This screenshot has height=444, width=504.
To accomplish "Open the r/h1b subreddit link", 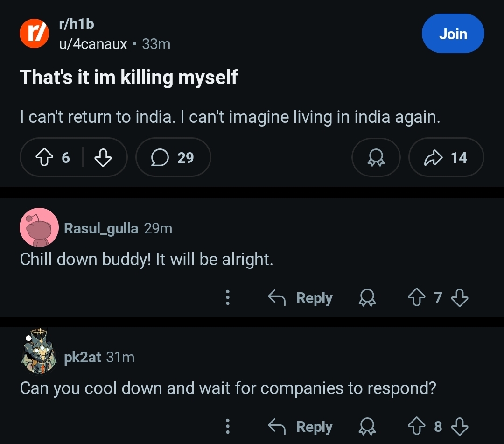I will pyautogui.click(x=77, y=24).
